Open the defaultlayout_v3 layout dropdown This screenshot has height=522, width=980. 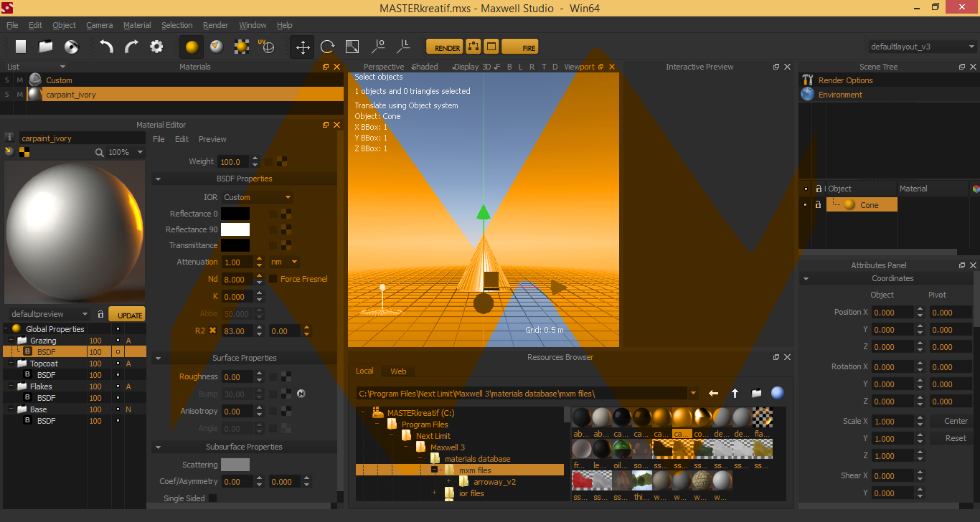pyautogui.click(x=921, y=47)
